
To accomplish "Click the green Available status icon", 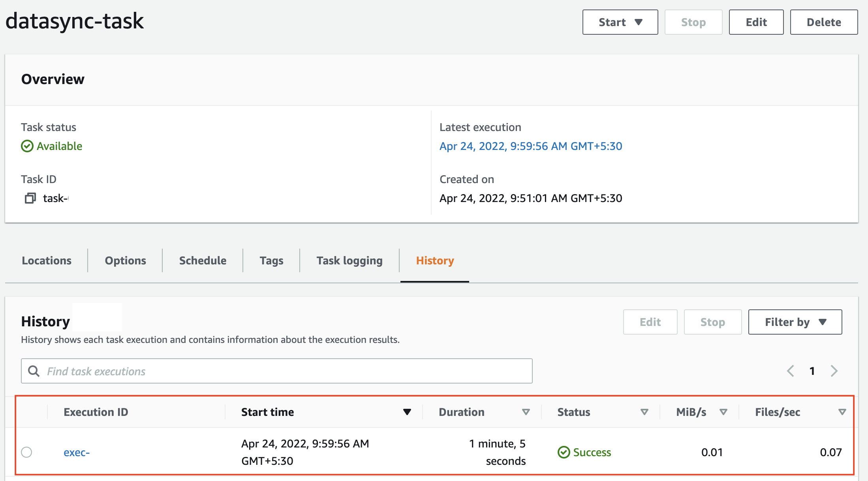I will point(27,146).
